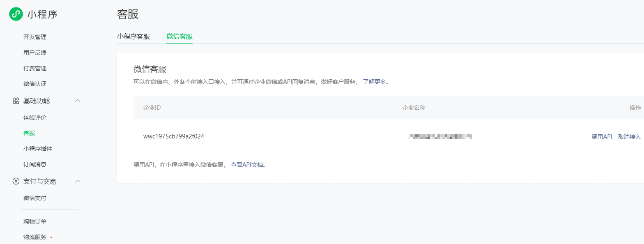Click the enterprise ID wwc1975cb799a2f024
The width and height of the screenshot is (644, 244).
(174, 136)
